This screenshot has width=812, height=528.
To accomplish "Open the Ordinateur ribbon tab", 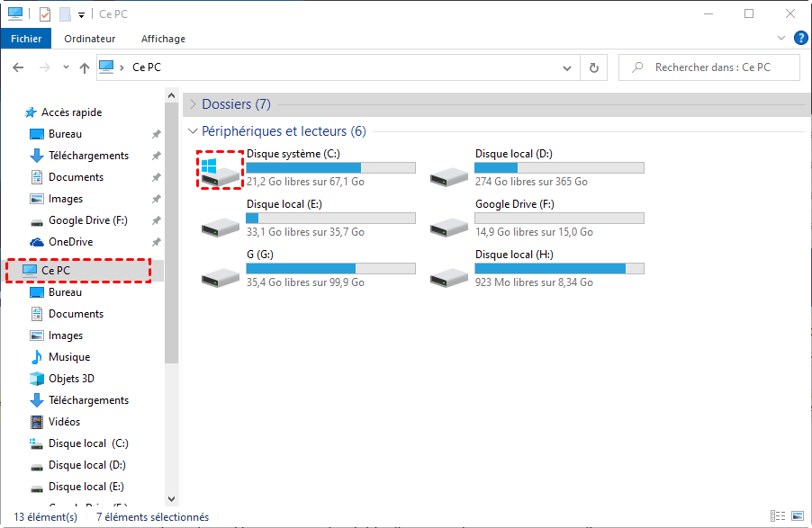I will [x=90, y=39].
